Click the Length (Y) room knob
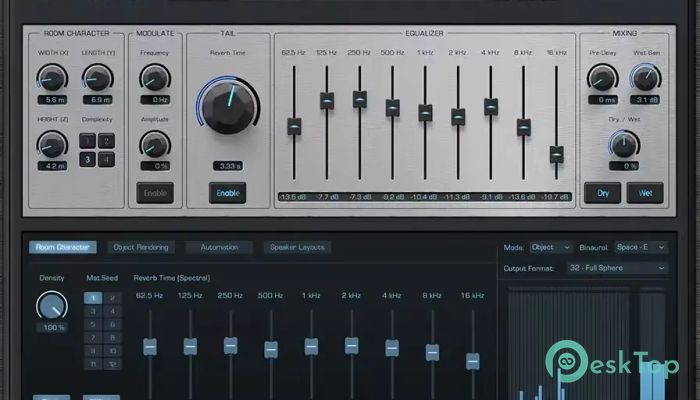The width and height of the screenshot is (700, 400). pos(97,77)
